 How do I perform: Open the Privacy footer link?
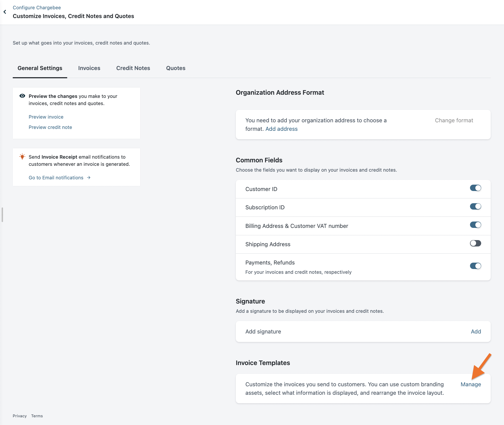(20, 416)
